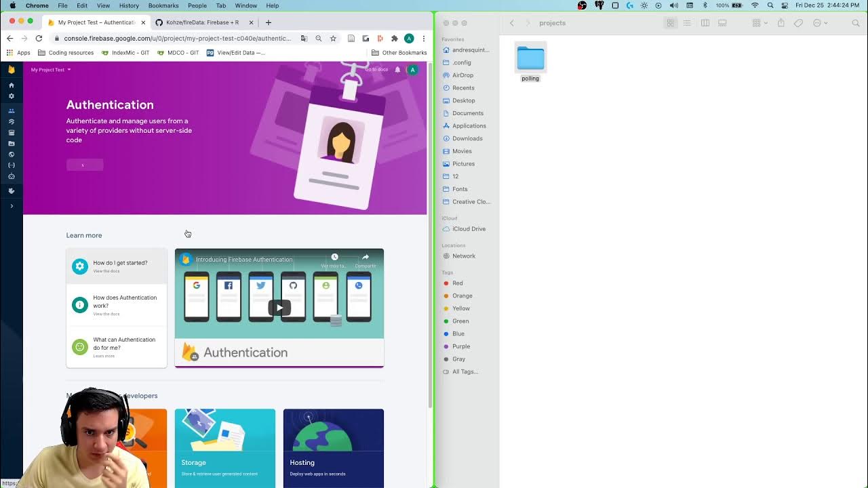Switch to Kohze/fireData GitHub tab

[x=205, y=22]
